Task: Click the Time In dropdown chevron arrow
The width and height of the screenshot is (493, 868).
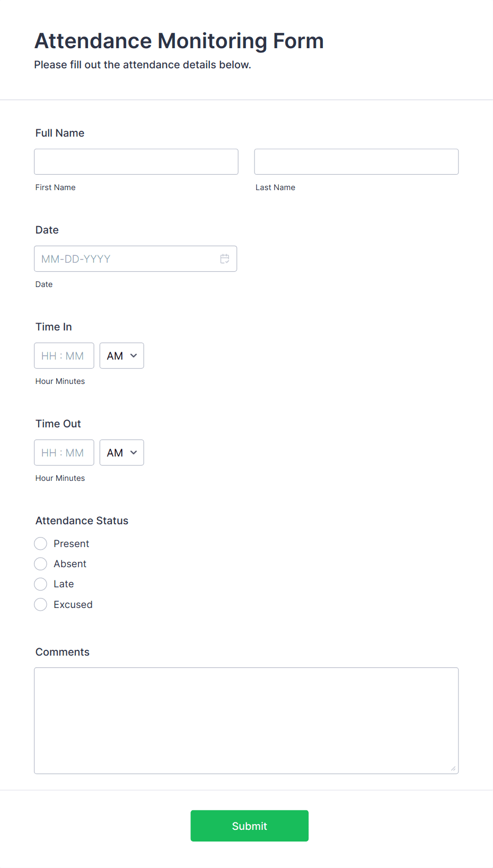Action: click(x=134, y=356)
